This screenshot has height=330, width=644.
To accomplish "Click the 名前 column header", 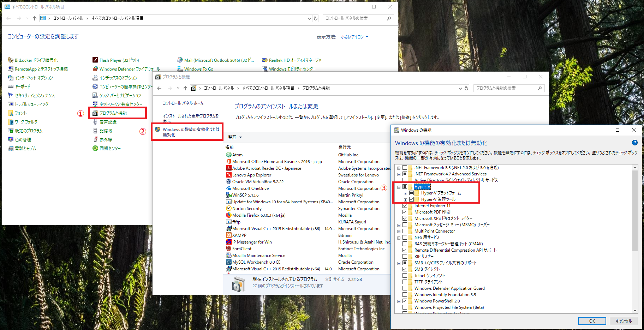I will click(x=229, y=147).
